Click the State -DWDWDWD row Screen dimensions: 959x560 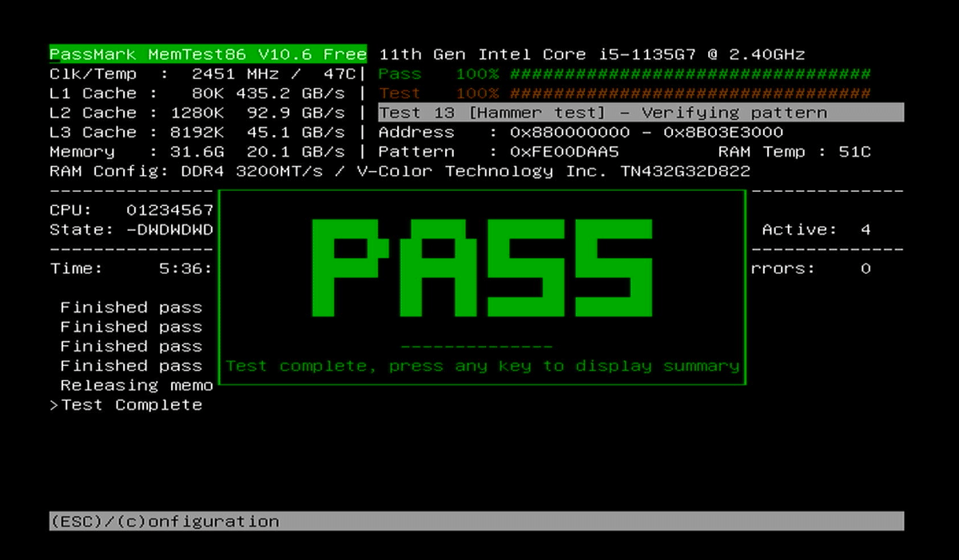pyautogui.click(x=131, y=230)
